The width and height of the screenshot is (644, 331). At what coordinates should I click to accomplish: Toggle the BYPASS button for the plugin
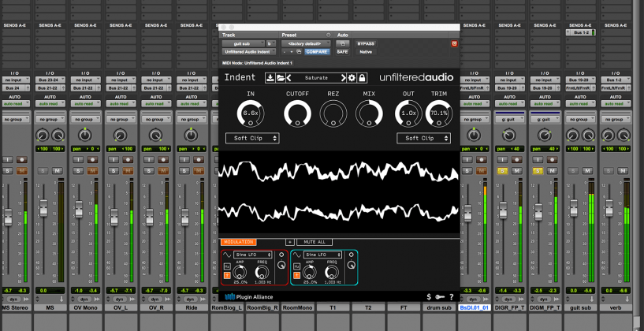pos(366,43)
